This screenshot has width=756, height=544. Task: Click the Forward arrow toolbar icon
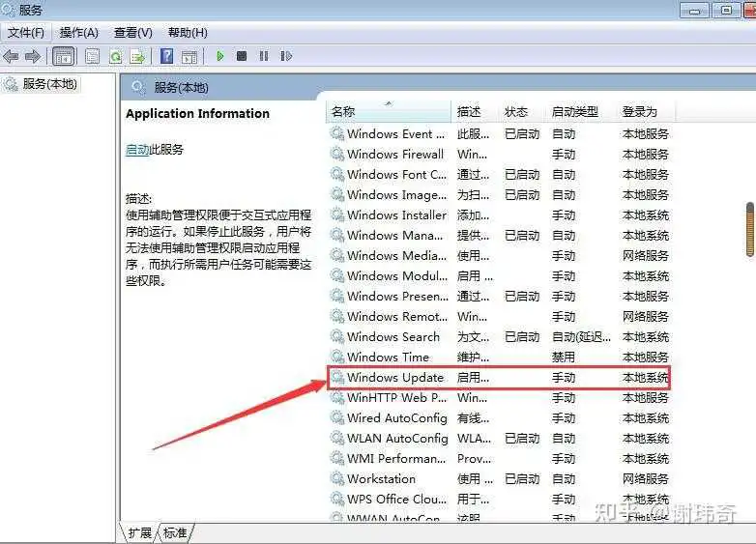point(32,56)
